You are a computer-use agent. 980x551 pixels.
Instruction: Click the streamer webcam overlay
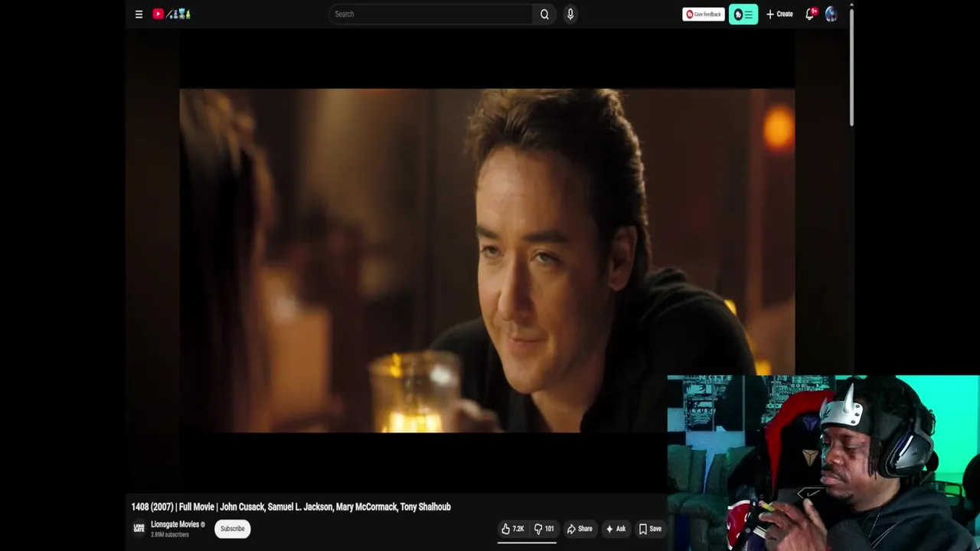pyautogui.click(x=823, y=463)
